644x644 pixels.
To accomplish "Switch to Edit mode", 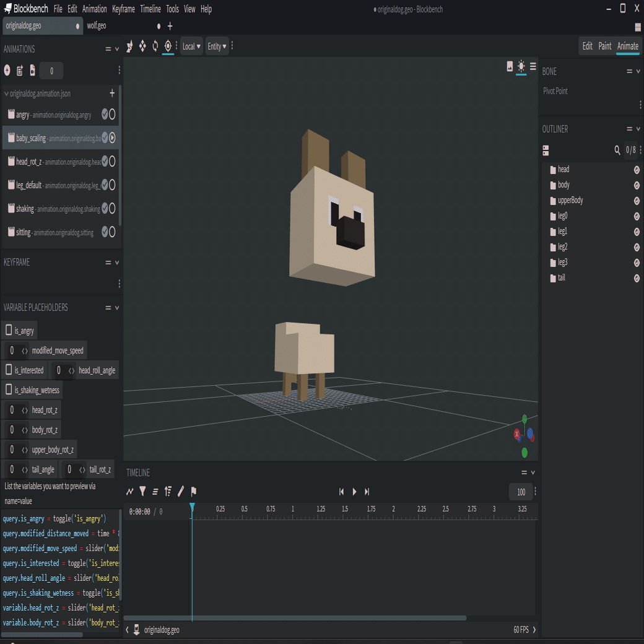I will (x=587, y=46).
